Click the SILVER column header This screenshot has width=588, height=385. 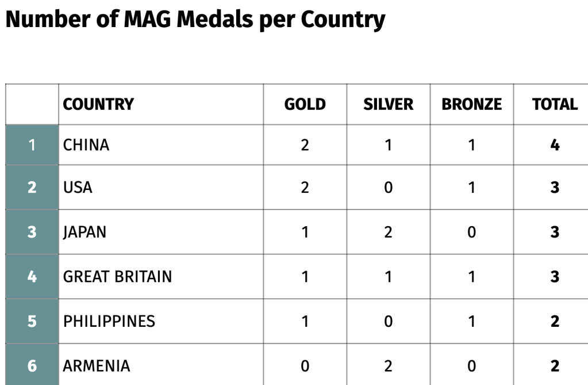click(388, 104)
